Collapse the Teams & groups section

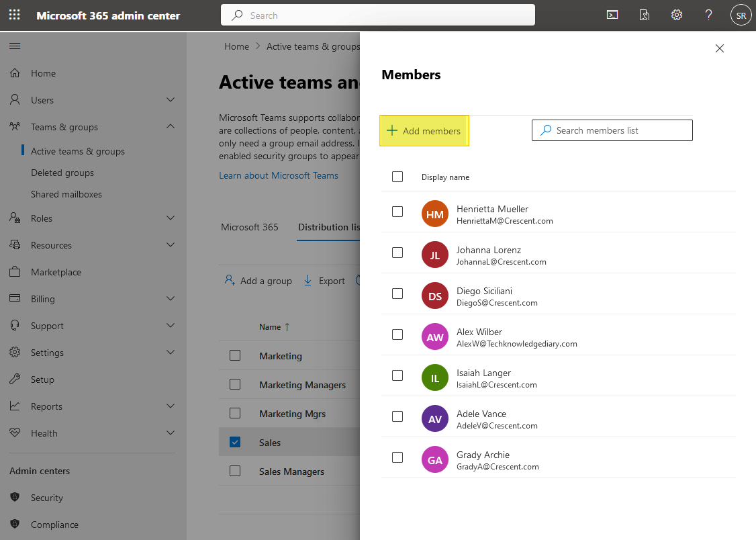[x=169, y=126]
